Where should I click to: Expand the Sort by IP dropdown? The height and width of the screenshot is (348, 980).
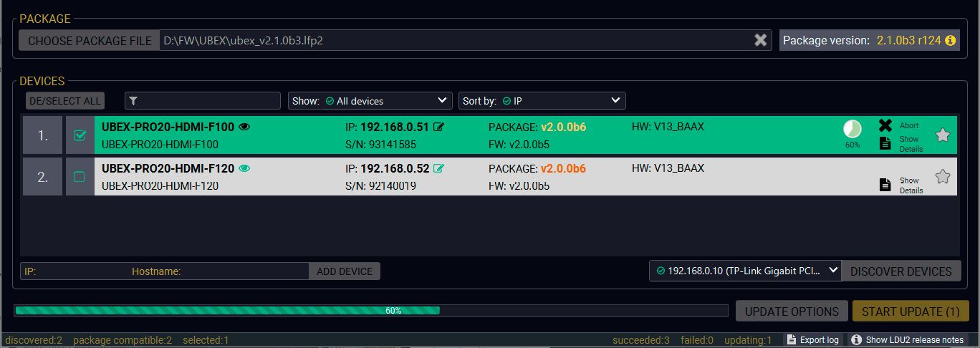(x=542, y=101)
